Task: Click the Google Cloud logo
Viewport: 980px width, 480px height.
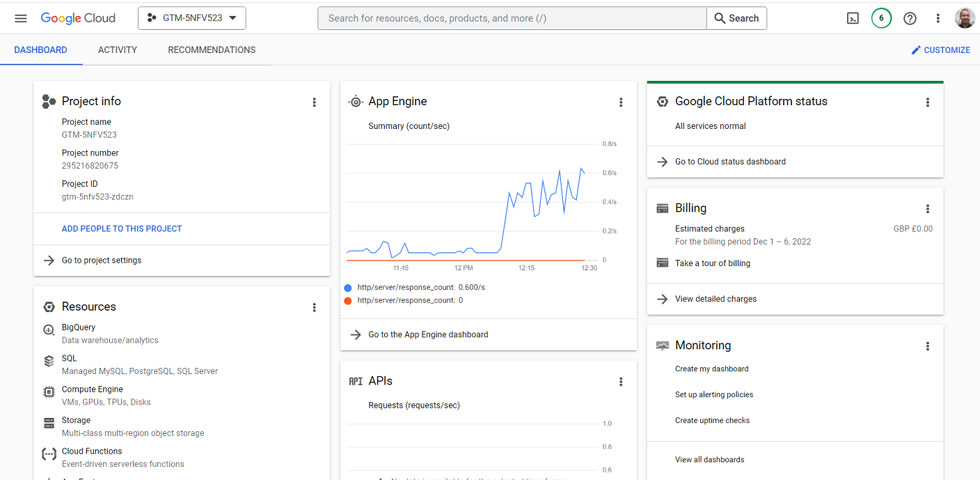Action: pyautogui.click(x=78, y=18)
